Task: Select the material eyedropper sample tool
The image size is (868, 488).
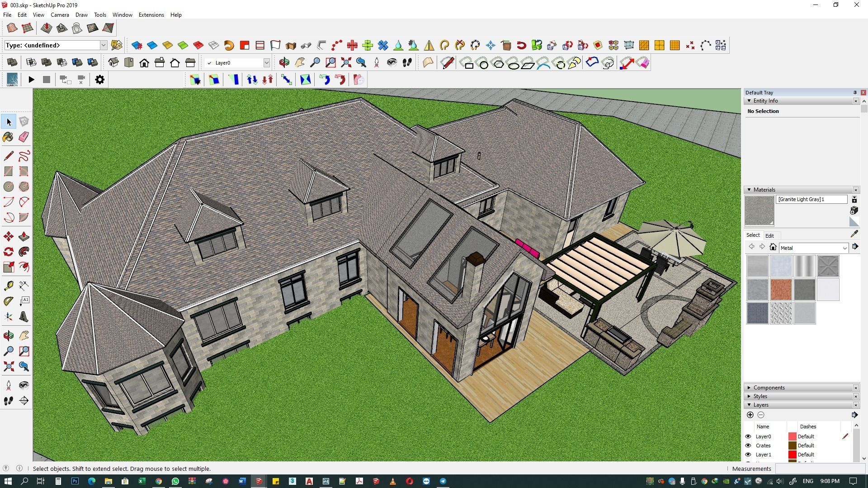Action: coord(854,234)
